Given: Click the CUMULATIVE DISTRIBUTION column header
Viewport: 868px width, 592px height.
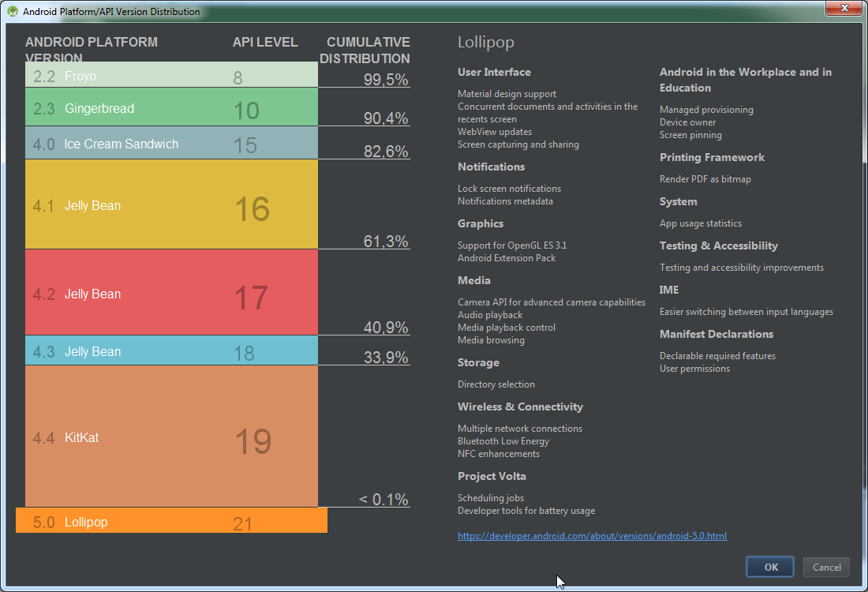Looking at the screenshot, I should pyautogui.click(x=365, y=51).
